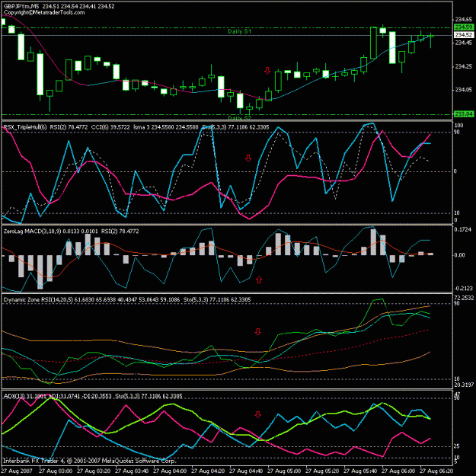
Task: Click the 27 Aug 03:40 time label
Action: click(132, 471)
